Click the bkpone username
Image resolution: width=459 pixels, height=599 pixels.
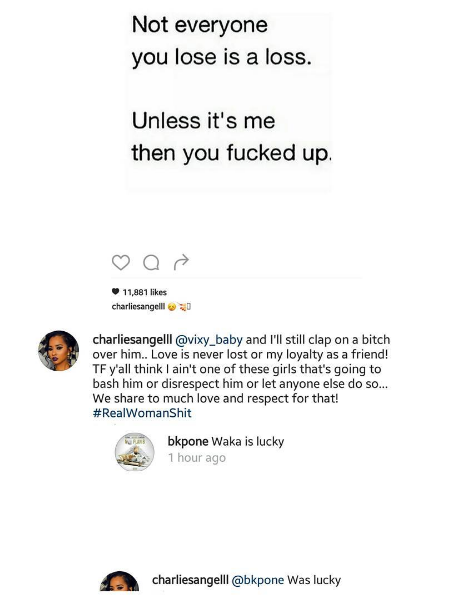[x=188, y=442]
